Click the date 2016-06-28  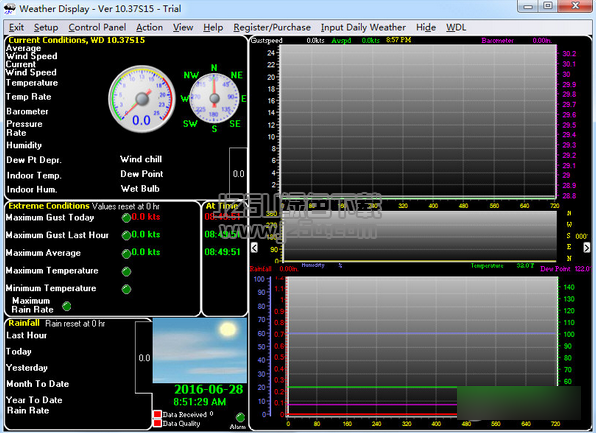pos(208,390)
